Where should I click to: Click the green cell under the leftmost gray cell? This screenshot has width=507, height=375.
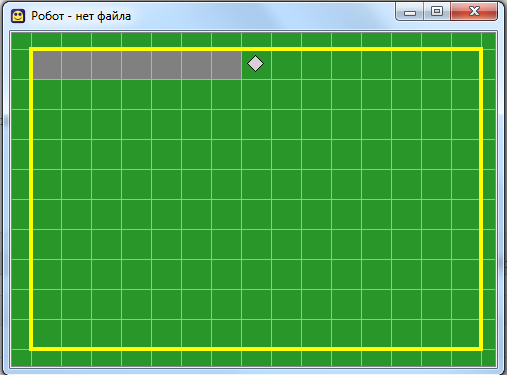[47, 95]
